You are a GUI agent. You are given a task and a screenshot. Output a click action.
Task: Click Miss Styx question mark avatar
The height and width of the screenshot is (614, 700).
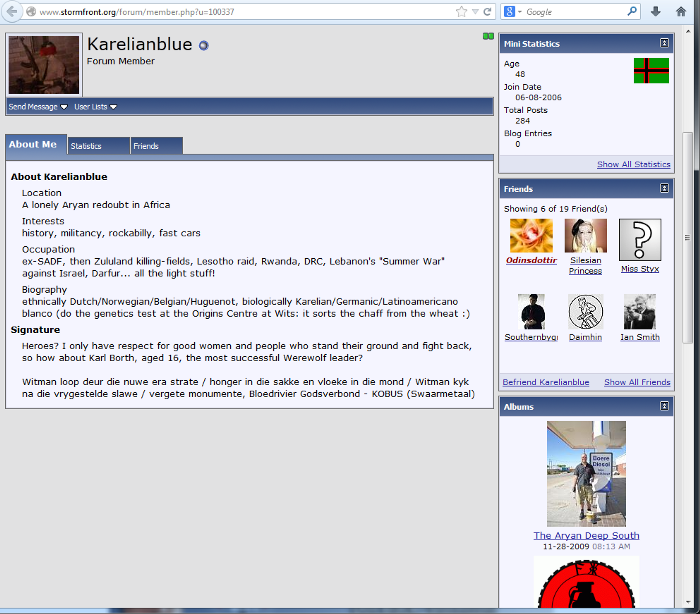pos(640,240)
